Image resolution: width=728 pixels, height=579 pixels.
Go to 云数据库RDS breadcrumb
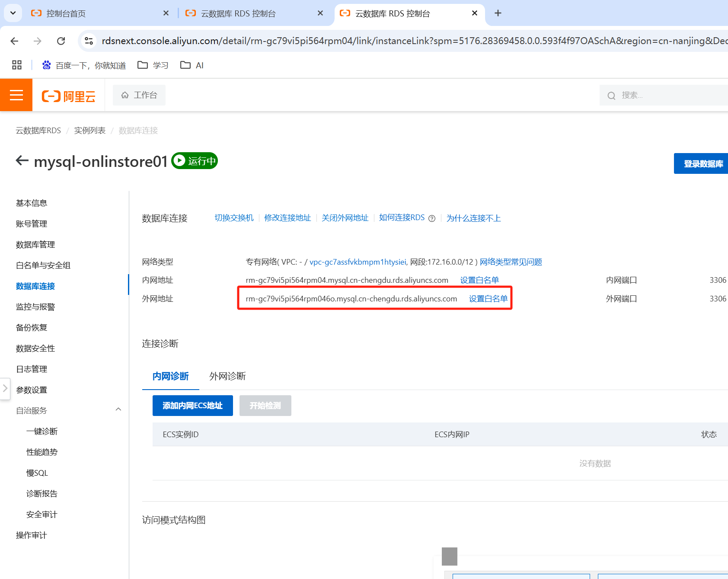click(x=38, y=131)
